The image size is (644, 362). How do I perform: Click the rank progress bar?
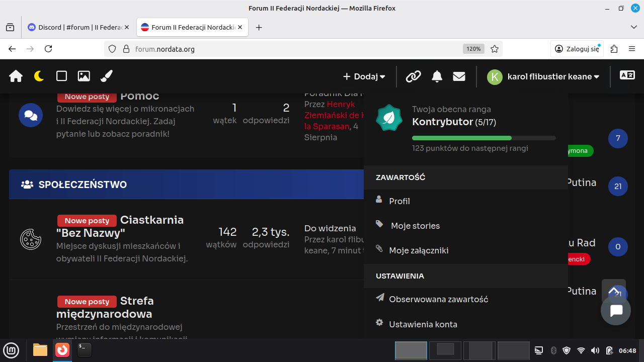pos(484,138)
